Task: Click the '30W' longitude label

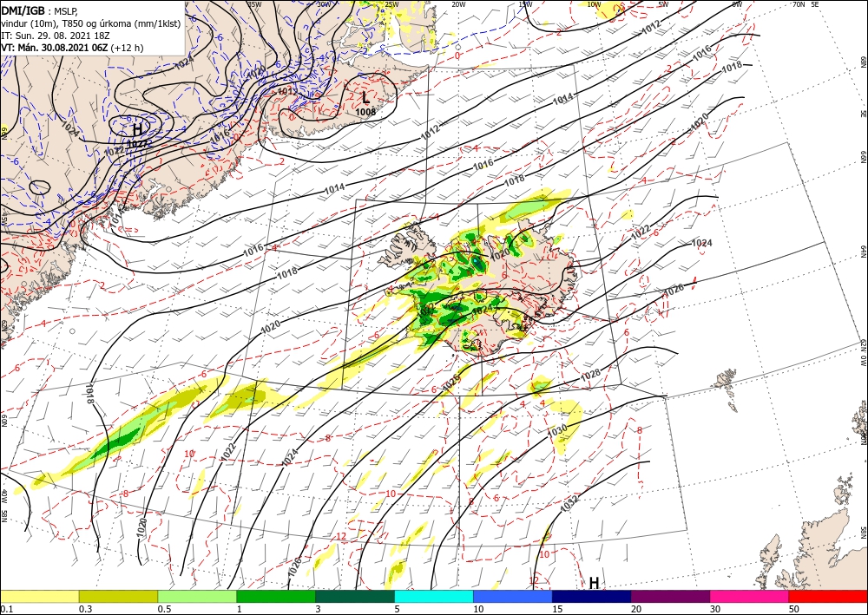Action: point(324,3)
